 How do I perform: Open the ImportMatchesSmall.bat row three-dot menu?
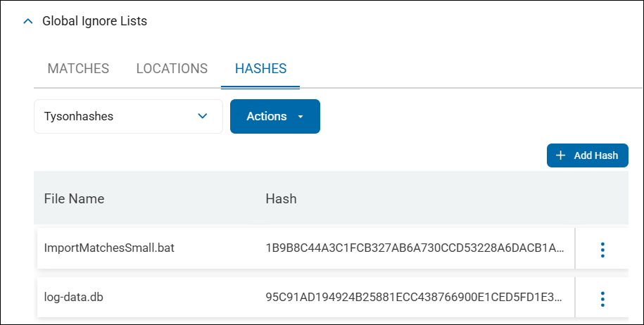(x=602, y=249)
